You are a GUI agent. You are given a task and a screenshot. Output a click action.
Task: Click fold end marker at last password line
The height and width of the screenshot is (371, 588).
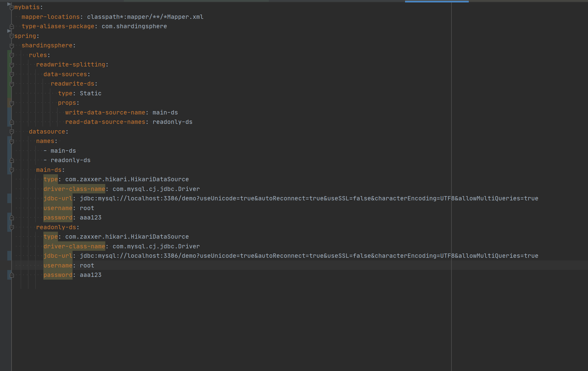click(12, 275)
